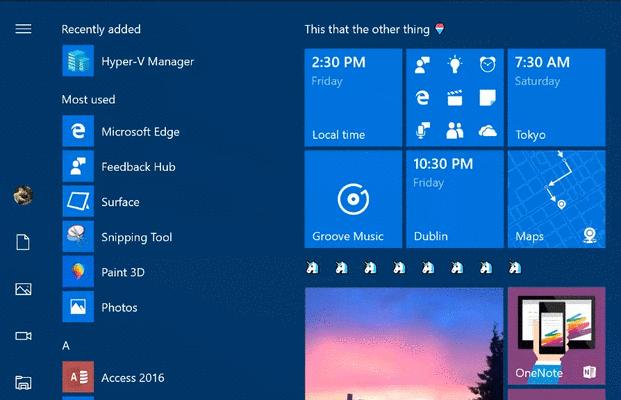Click the unicorn emoji group title

pos(413,268)
